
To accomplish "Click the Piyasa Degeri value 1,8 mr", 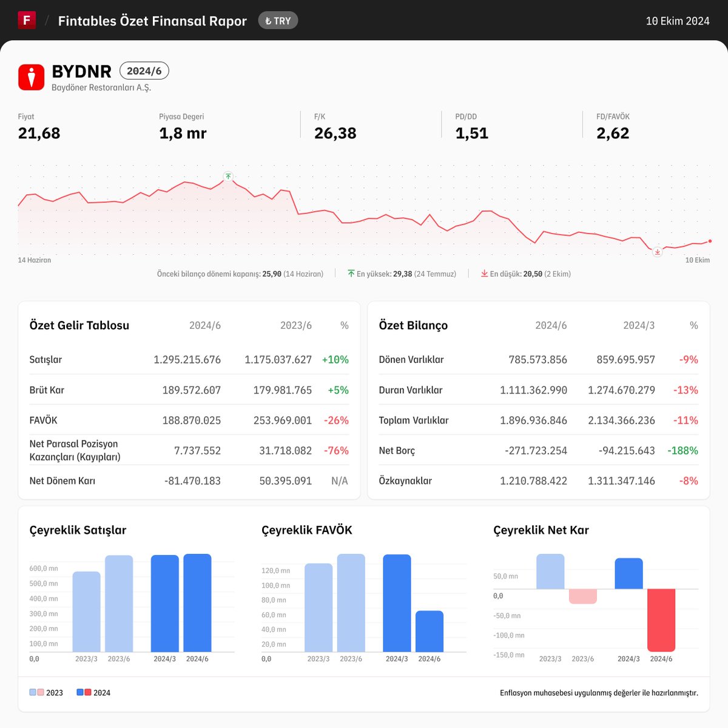I will 183,133.
